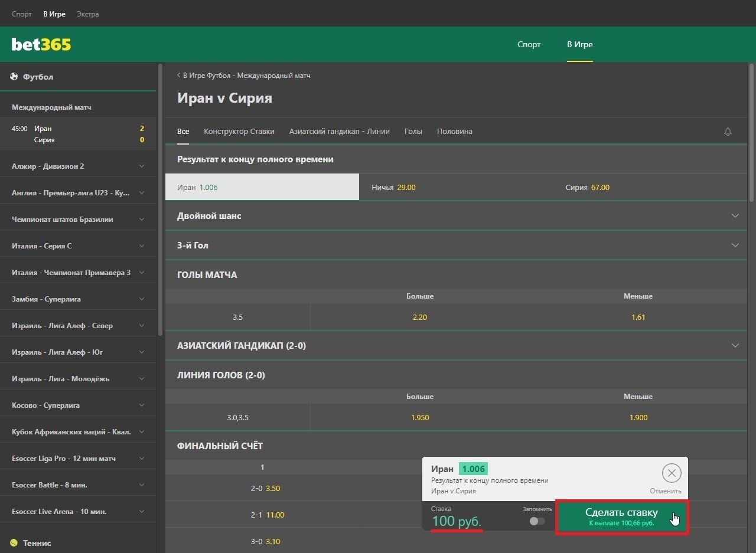This screenshot has height=553, width=756.
Task: Expand the Двойной шанс market
Action: coord(735,216)
